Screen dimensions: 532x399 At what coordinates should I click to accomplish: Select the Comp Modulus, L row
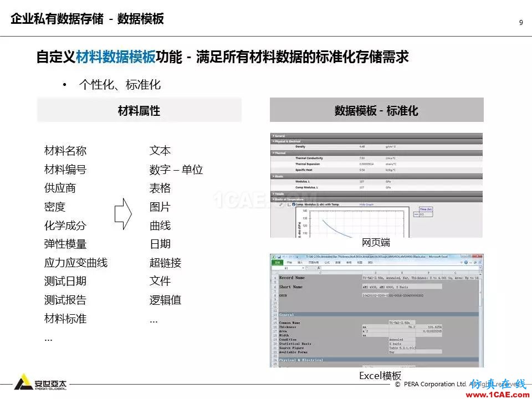(x=376, y=188)
